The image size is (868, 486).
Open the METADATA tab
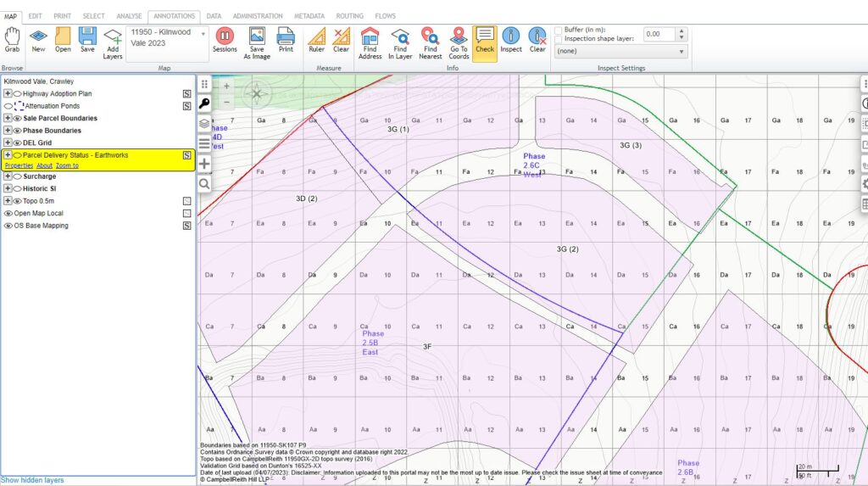pyautogui.click(x=309, y=16)
